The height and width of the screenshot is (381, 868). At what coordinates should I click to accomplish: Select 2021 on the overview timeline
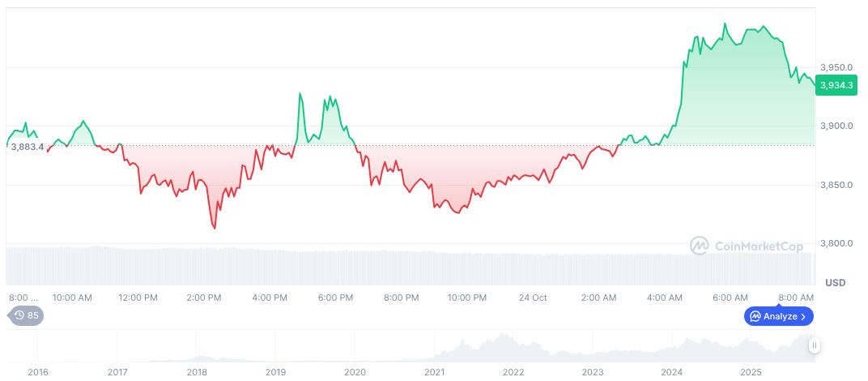tap(435, 372)
